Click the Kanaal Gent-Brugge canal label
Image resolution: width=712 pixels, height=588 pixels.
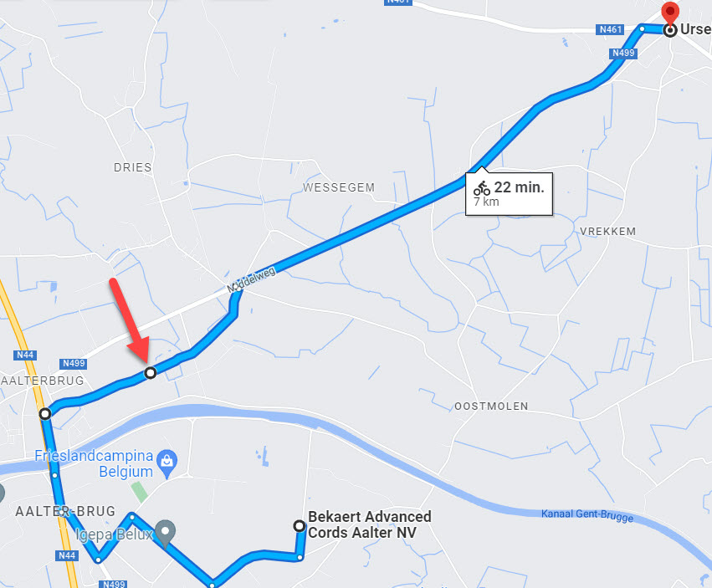(587, 515)
